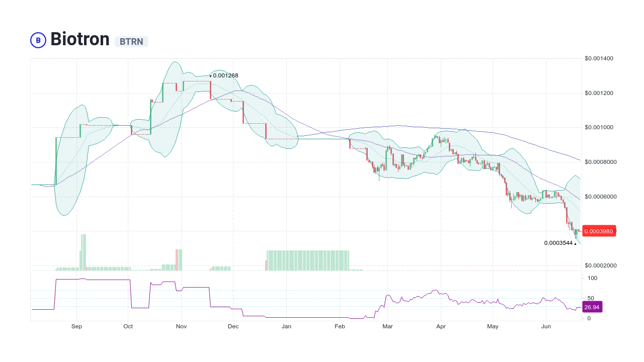Click the tallest green volume bar below September
644x362 pixels.
(x=84, y=251)
